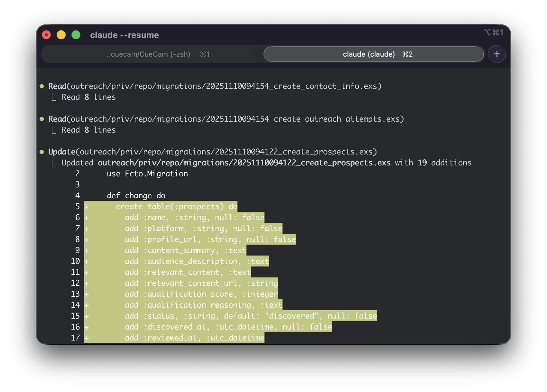Click the bold create_prospects.exs path in Updated line
This screenshot has width=547, height=392.
244,163
